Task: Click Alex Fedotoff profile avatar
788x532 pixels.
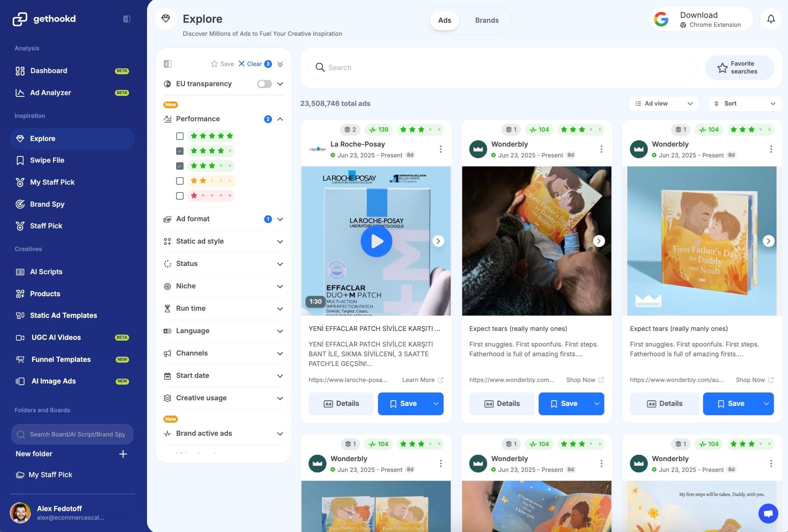Action: coord(20,513)
